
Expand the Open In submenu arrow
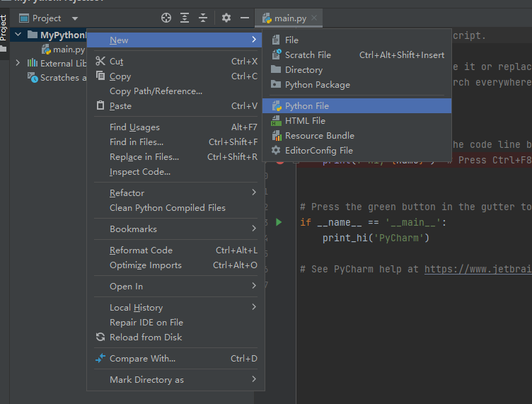pyautogui.click(x=254, y=286)
